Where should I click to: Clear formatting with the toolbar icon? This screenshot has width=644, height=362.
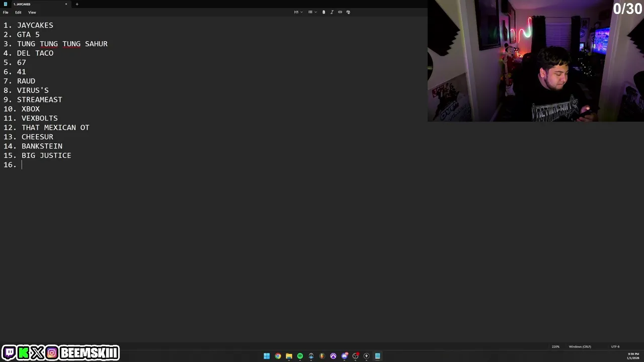[x=348, y=12]
